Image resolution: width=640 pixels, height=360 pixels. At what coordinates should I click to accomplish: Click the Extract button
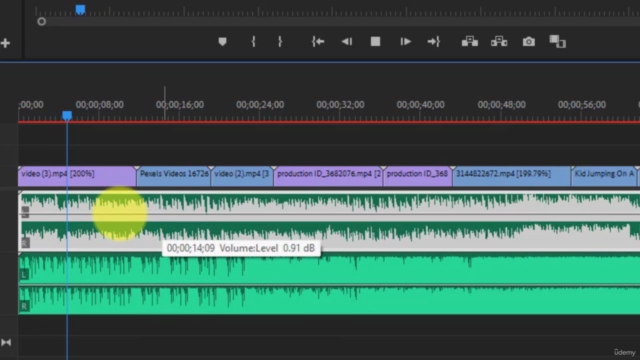(x=499, y=42)
